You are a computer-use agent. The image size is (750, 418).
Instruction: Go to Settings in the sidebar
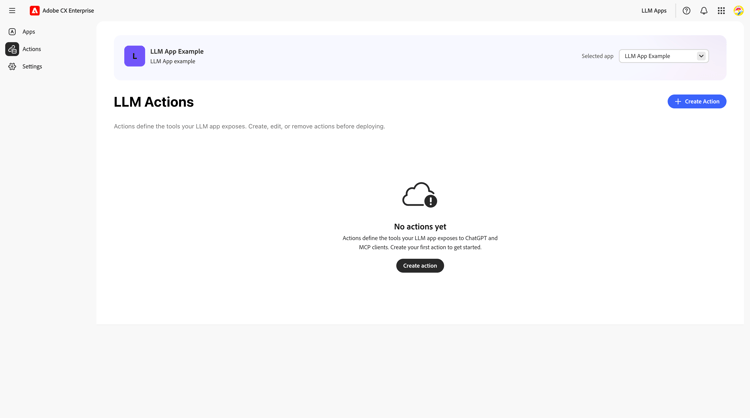coord(32,66)
